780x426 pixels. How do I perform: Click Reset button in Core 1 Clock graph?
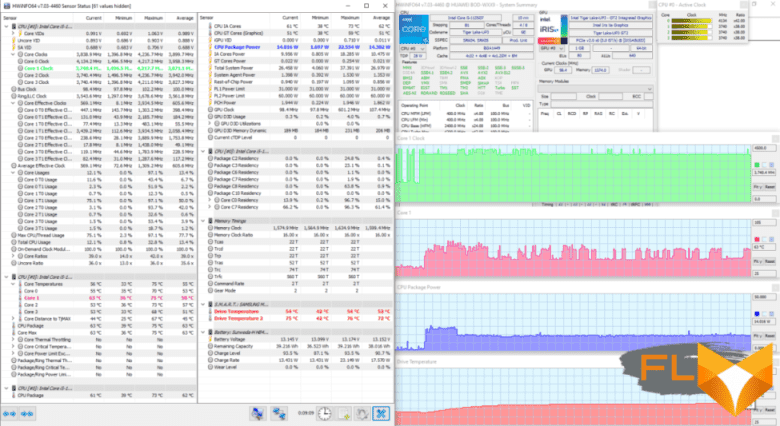pyautogui.click(x=770, y=187)
